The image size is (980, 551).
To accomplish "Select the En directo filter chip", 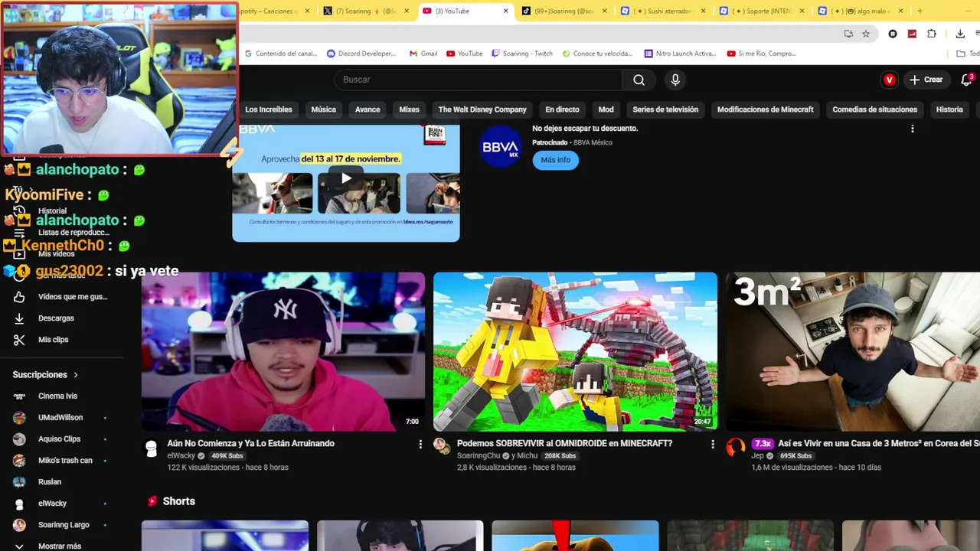I will tap(562, 109).
